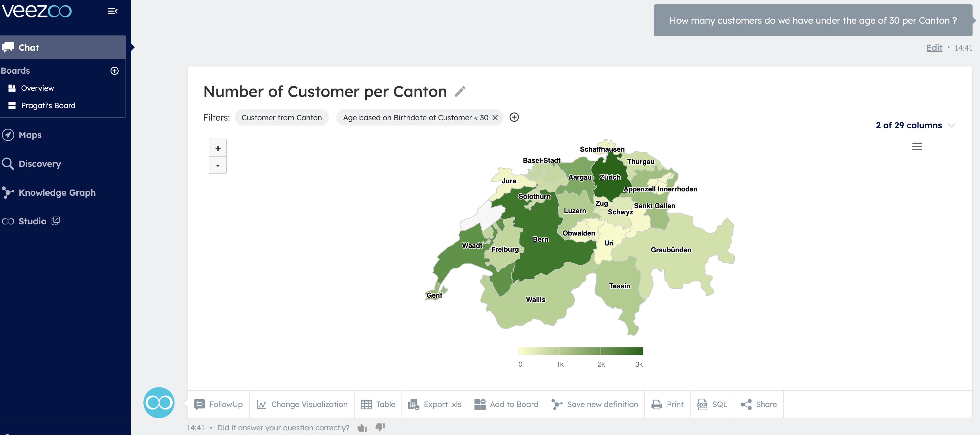Switch view to Table
The width and height of the screenshot is (980, 435).
tap(378, 404)
